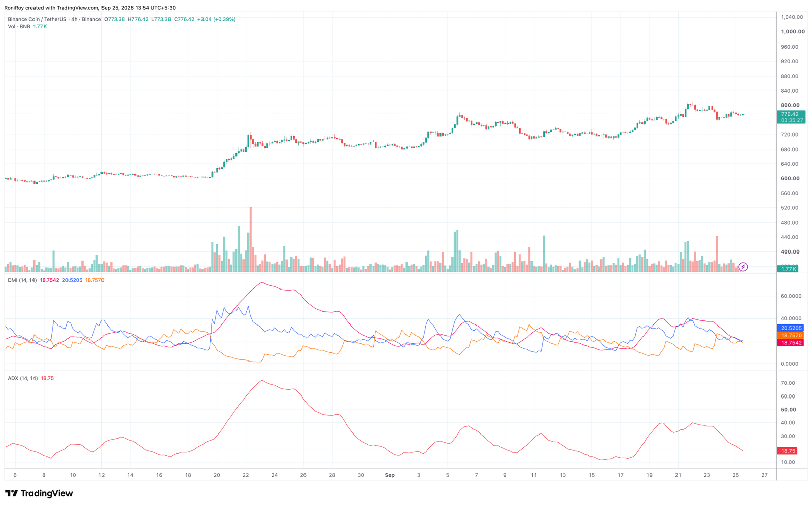Select the blue 20.5205 DMI axis tag

[x=791, y=328]
